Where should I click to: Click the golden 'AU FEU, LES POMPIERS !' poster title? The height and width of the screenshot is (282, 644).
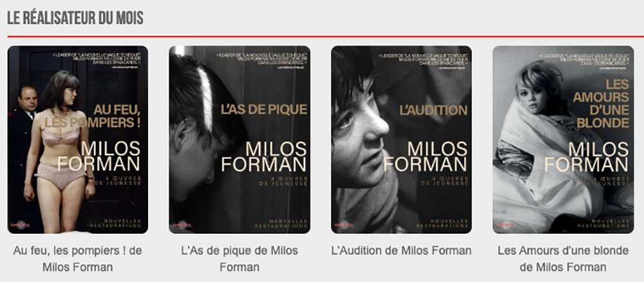click(x=94, y=116)
